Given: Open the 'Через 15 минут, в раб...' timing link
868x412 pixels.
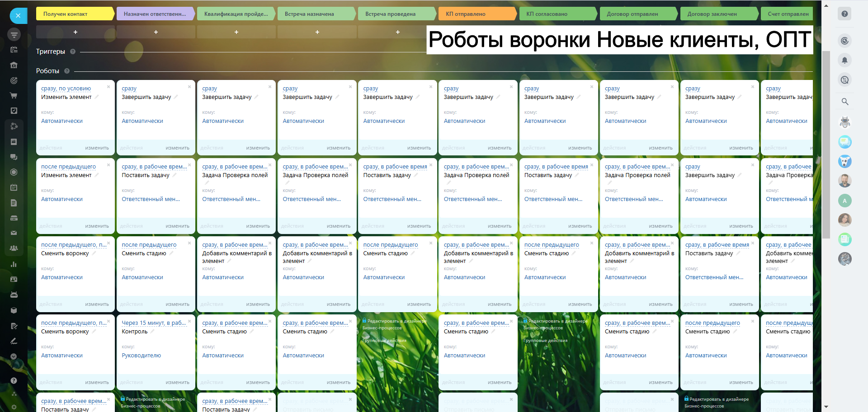Looking at the screenshot, I should click(x=154, y=323).
